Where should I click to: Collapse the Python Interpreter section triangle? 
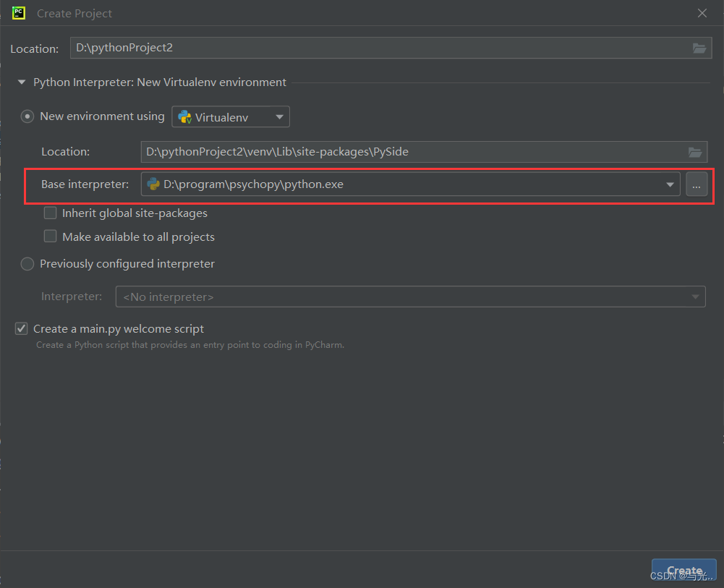22,82
